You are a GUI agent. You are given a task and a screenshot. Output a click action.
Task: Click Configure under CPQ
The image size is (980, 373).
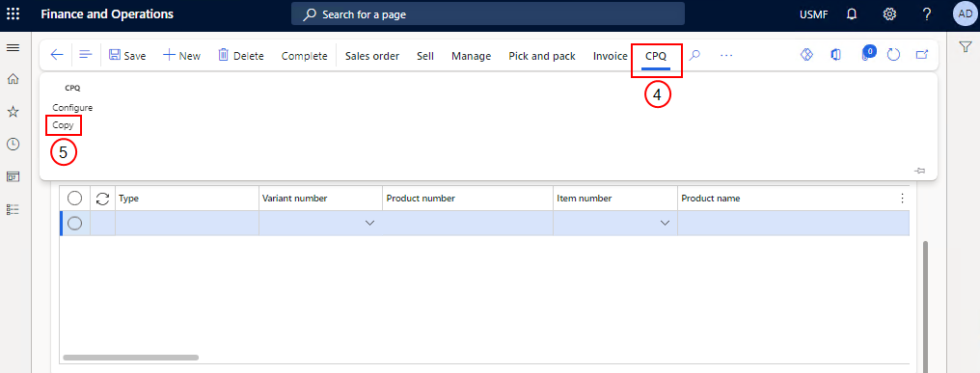coord(72,107)
